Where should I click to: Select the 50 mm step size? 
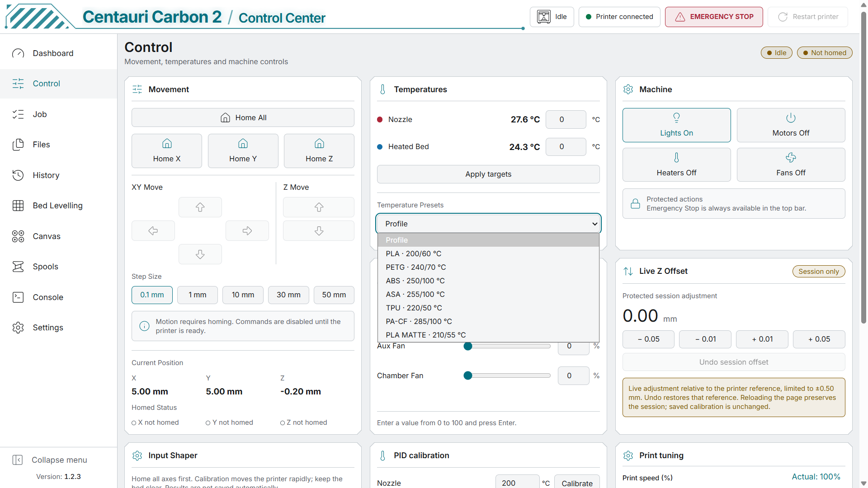[x=334, y=295]
